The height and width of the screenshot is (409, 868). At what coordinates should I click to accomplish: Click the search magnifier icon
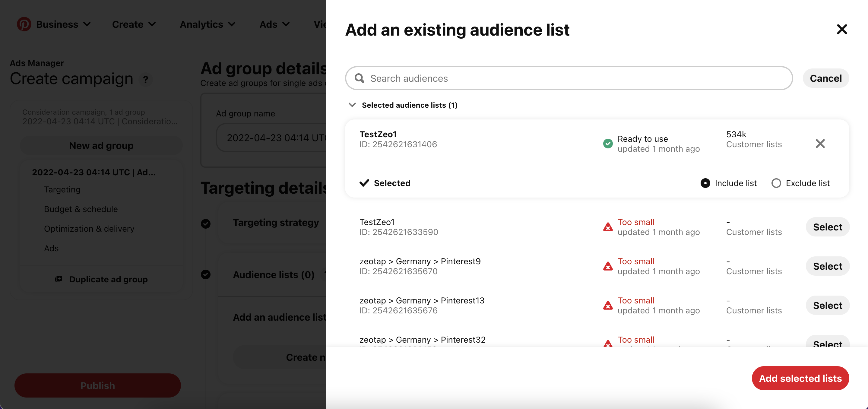[360, 78]
